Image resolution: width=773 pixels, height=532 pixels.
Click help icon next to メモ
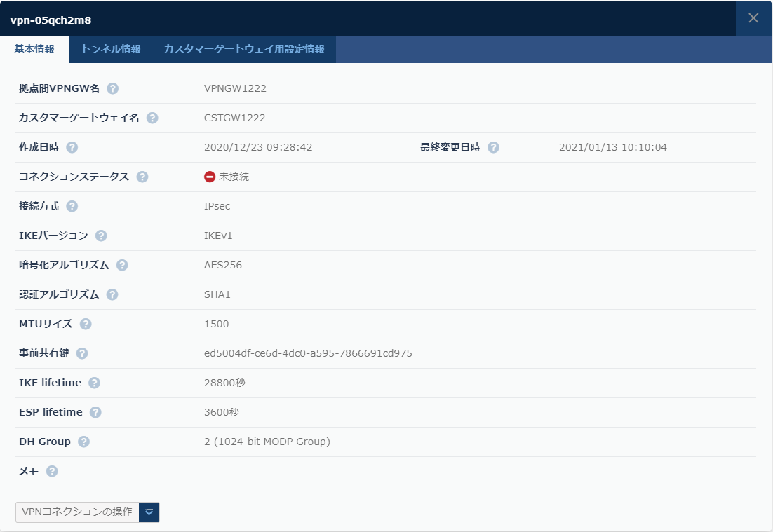[52, 472]
